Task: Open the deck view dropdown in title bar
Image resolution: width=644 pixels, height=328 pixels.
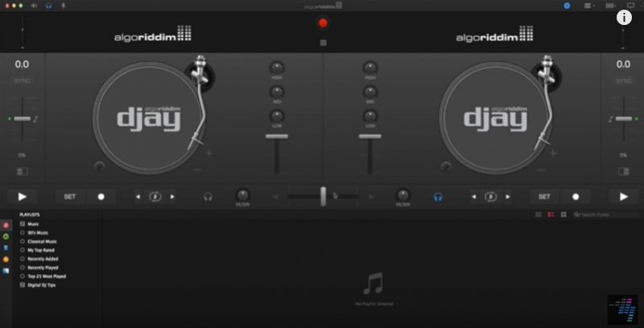Action: click(612, 6)
